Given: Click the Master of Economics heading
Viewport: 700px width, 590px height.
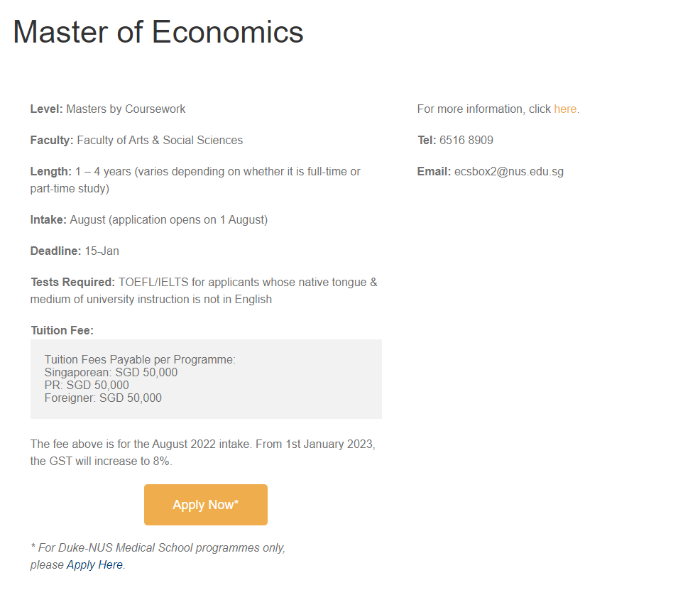Looking at the screenshot, I should [158, 32].
